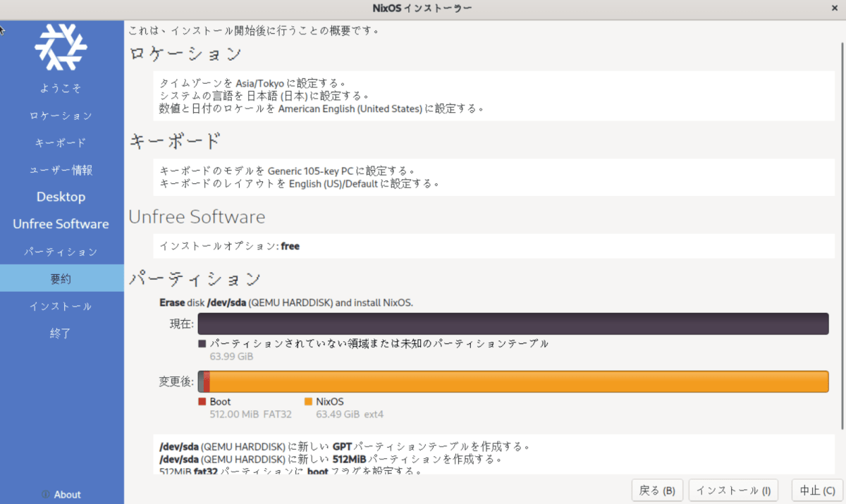
Task: Click the NixOS インストーラー window title
Action: [x=422, y=8]
